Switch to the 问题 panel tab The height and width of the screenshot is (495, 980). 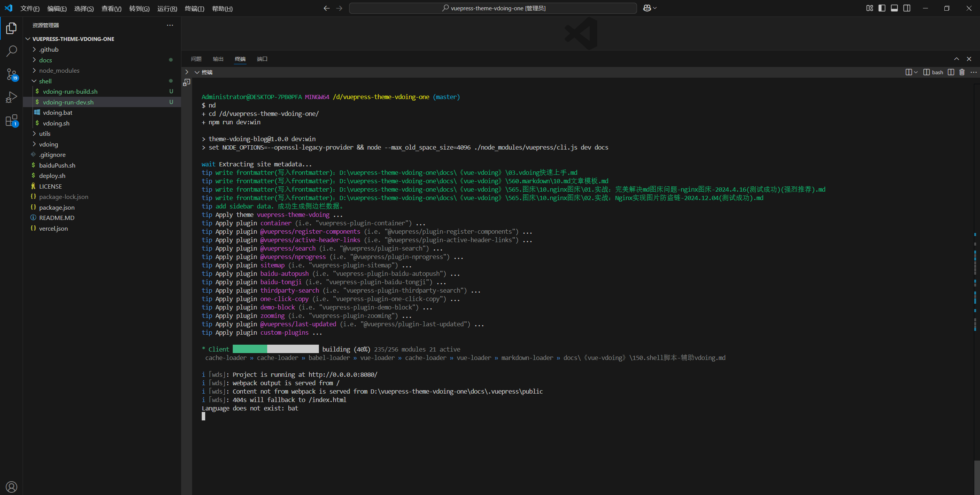pos(196,59)
